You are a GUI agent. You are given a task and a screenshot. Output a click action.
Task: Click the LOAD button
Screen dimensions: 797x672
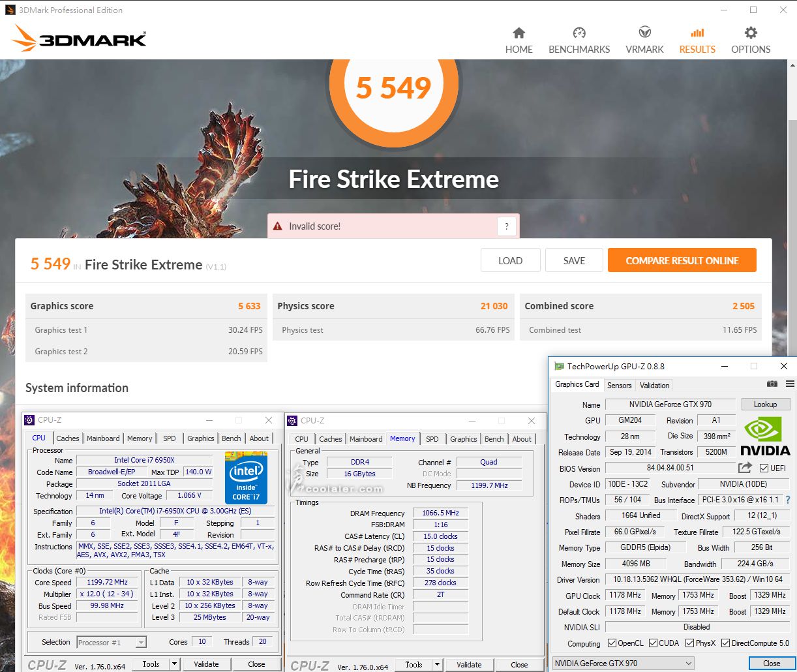tap(510, 260)
